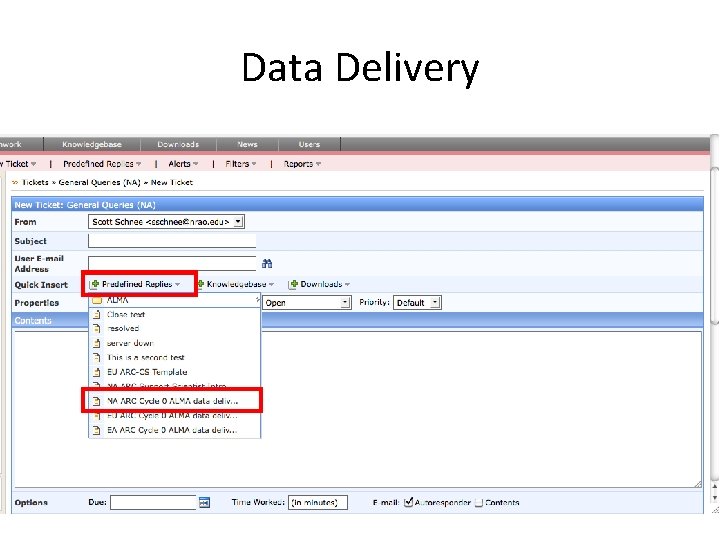Open the Due date calendar icon
The width and height of the screenshot is (720, 540).
coord(204,502)
